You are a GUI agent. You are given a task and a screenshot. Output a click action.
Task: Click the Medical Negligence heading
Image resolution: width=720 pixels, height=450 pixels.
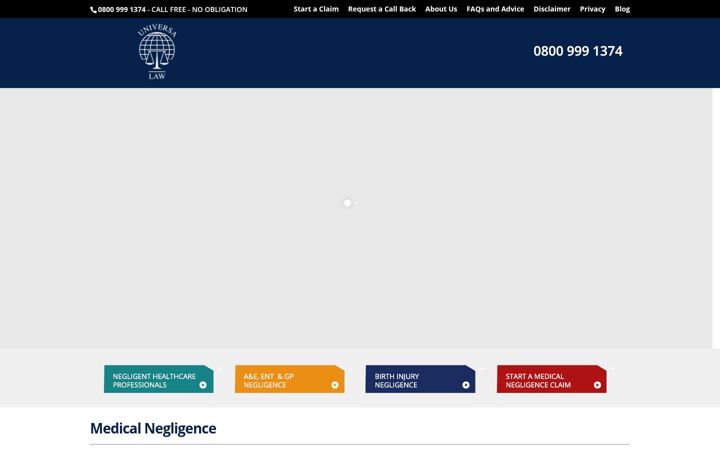153,428
